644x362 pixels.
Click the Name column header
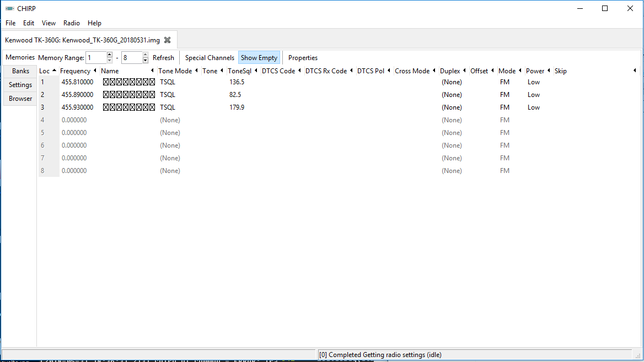click(x=128, y=71)
